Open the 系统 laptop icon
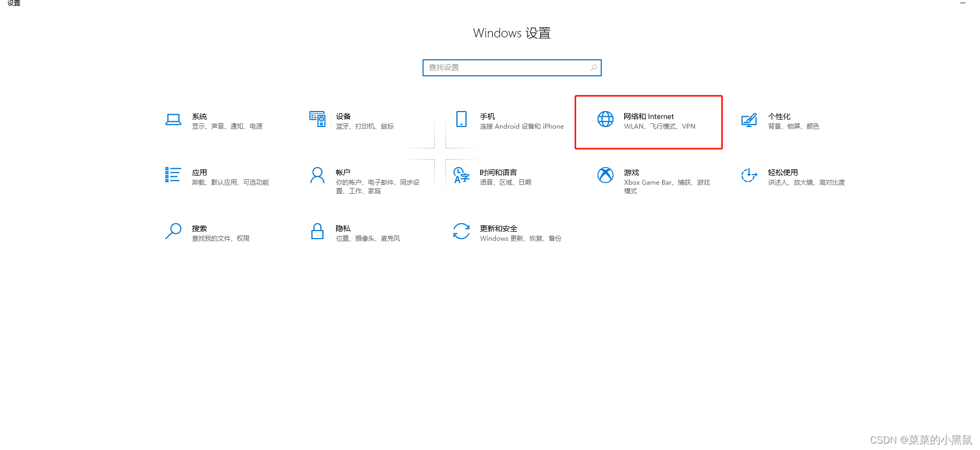The height and width of the screenshot is (450, 980). coord(173,120)
